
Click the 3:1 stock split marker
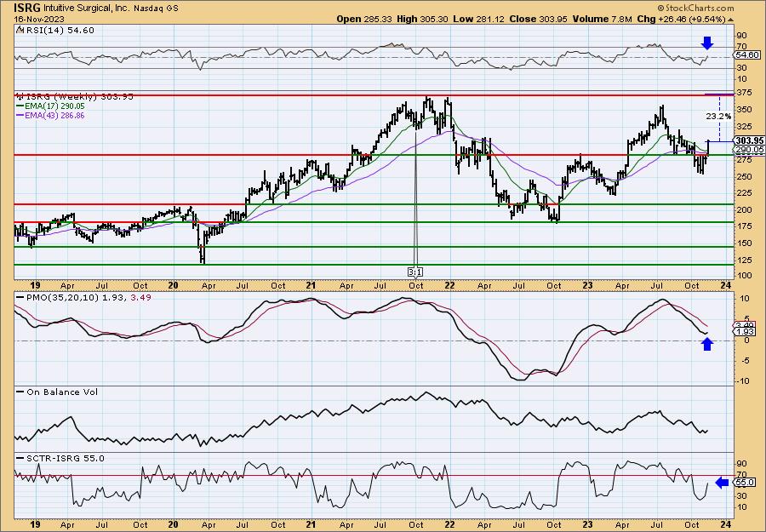click(415, 272)
